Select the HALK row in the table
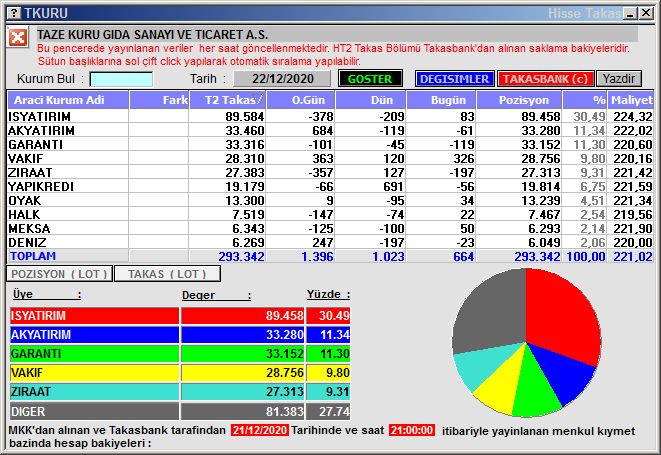Image resolution: width=661 pixels, height=455 pixels. 330,214
